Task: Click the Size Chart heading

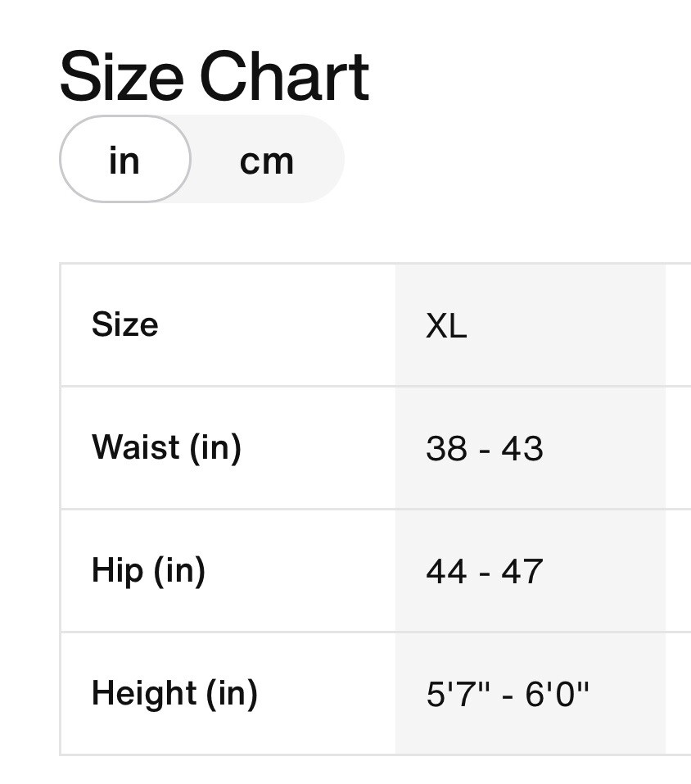Action: 216,76
